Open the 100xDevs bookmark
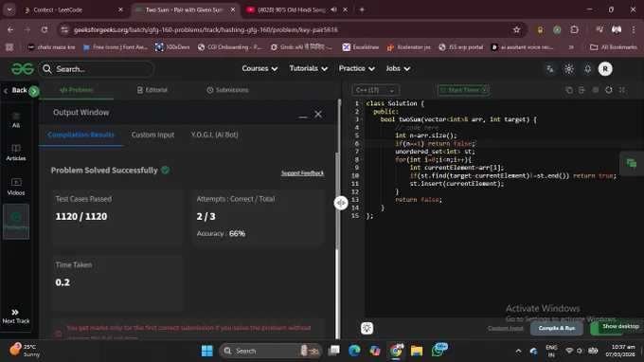Screen dimensions: 644x362 (172, 47)
